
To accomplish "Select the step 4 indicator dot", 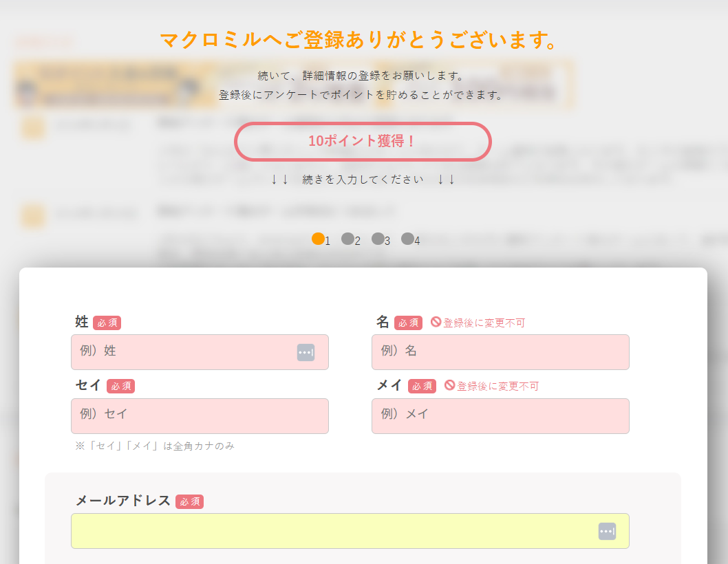I will (x=407, y=239).
